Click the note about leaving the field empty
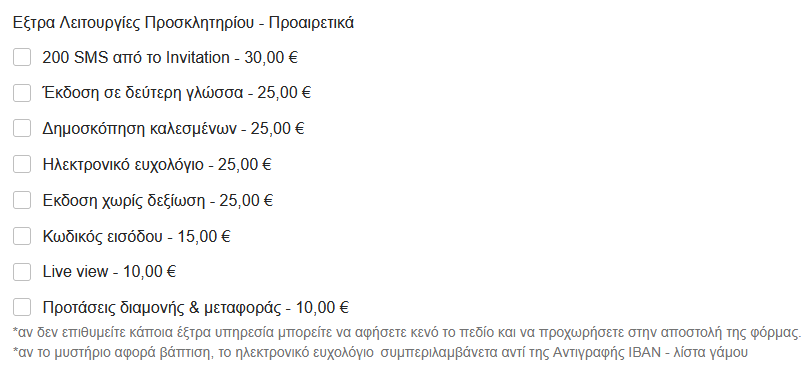 click(x=407, y=332)
